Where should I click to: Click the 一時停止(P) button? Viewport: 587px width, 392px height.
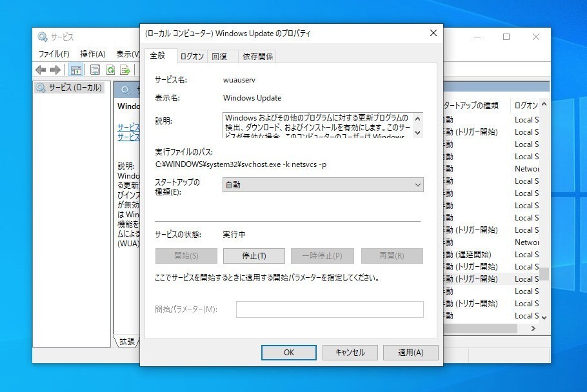pos(322,256)
